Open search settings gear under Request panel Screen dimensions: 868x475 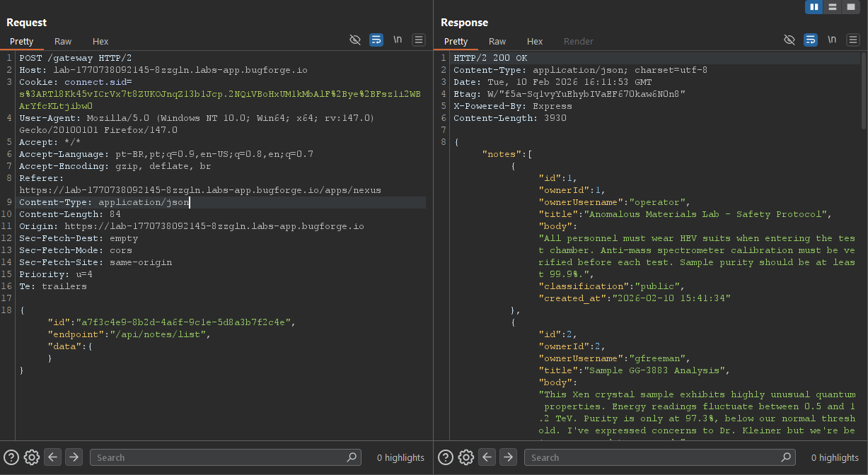point(31,457)
